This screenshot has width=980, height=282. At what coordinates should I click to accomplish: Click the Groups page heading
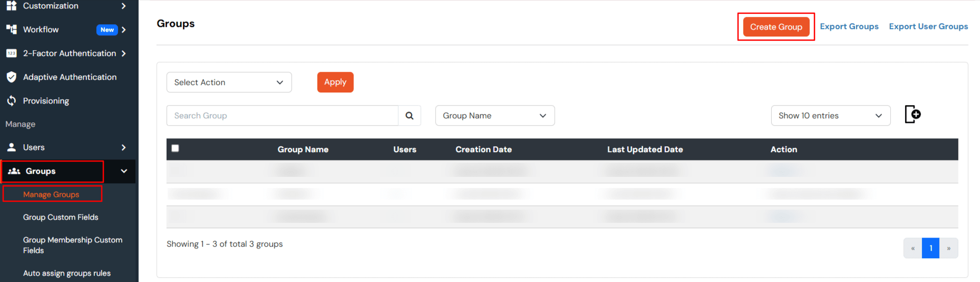pos(176,24)
